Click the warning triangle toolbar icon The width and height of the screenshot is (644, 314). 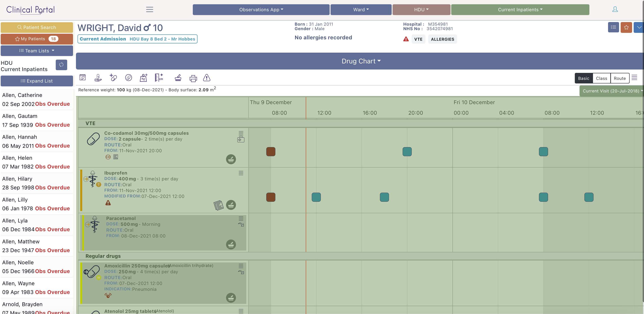pos(207,78)
